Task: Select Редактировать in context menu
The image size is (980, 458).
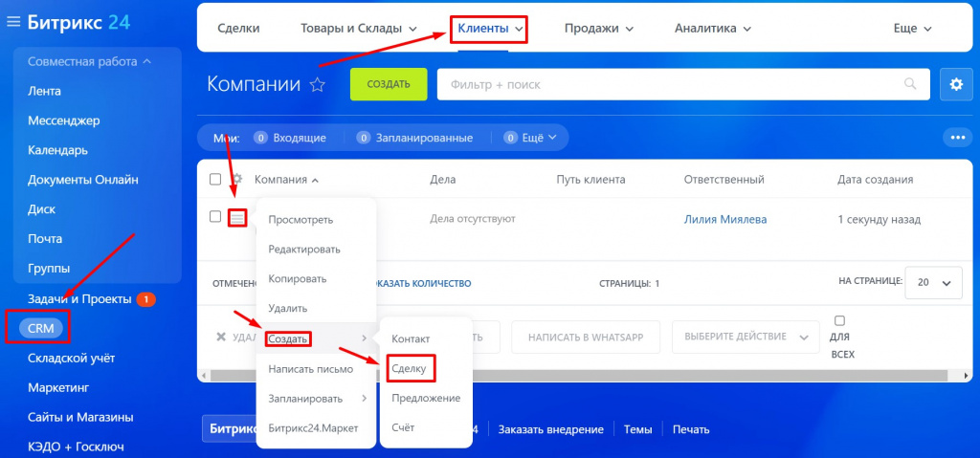Action: tap(304, 250)
